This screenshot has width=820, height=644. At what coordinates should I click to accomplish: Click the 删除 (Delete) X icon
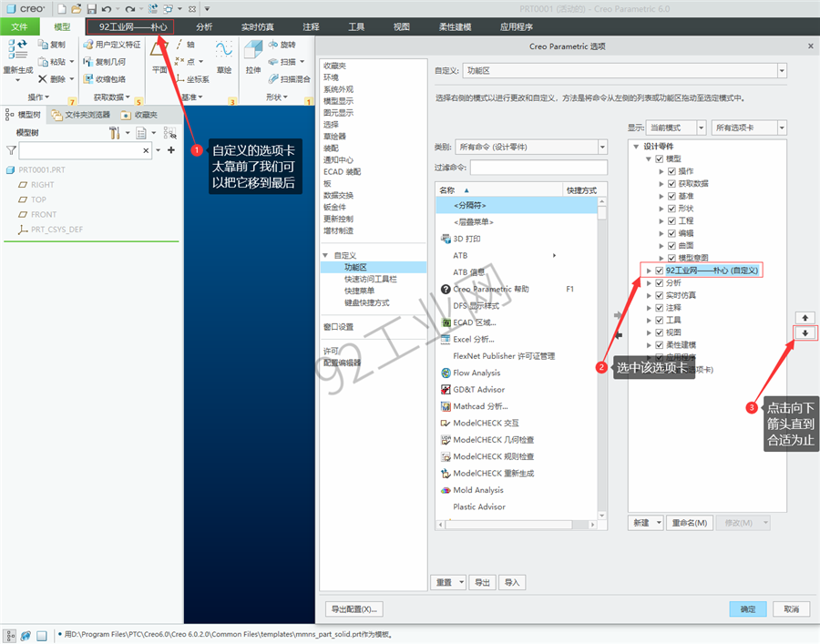[43, 79]
